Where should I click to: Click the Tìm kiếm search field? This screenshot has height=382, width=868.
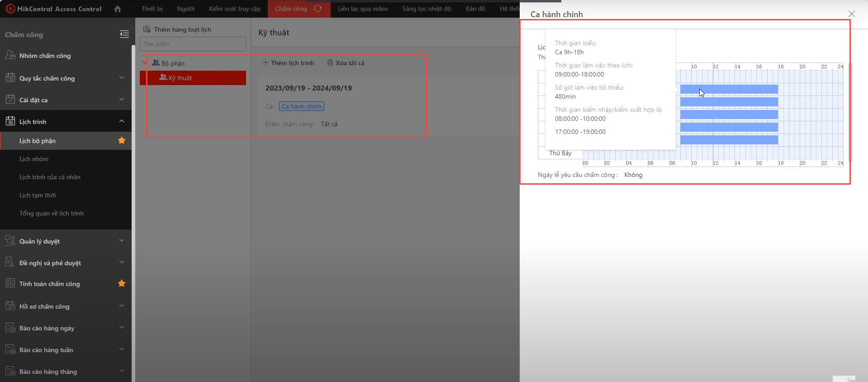[x=193, y=44]
